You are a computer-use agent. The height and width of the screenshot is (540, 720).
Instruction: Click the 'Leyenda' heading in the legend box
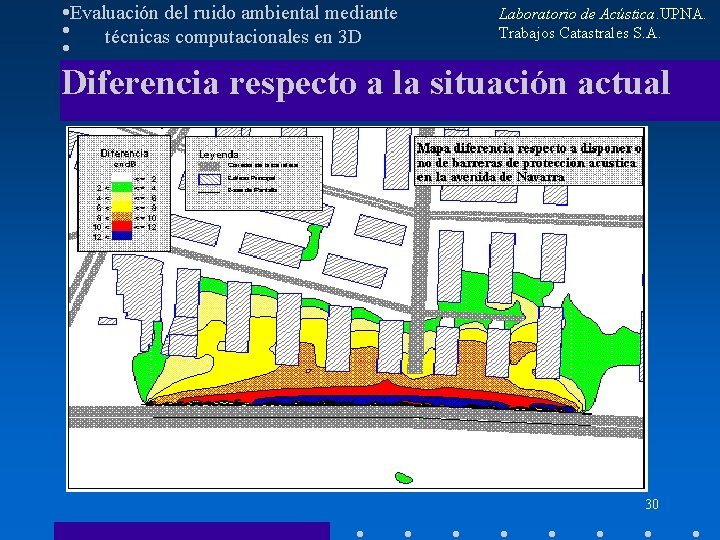click(x=219, y=155)
